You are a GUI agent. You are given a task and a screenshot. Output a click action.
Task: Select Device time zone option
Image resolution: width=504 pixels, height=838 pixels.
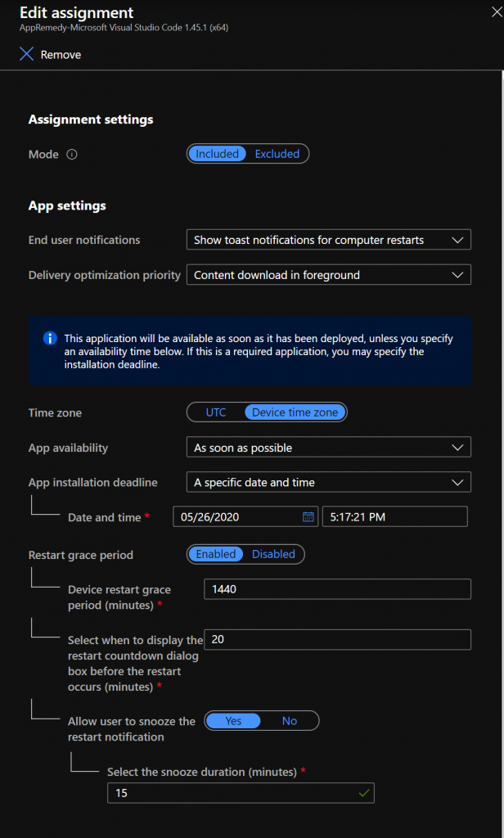pos(295,412)
